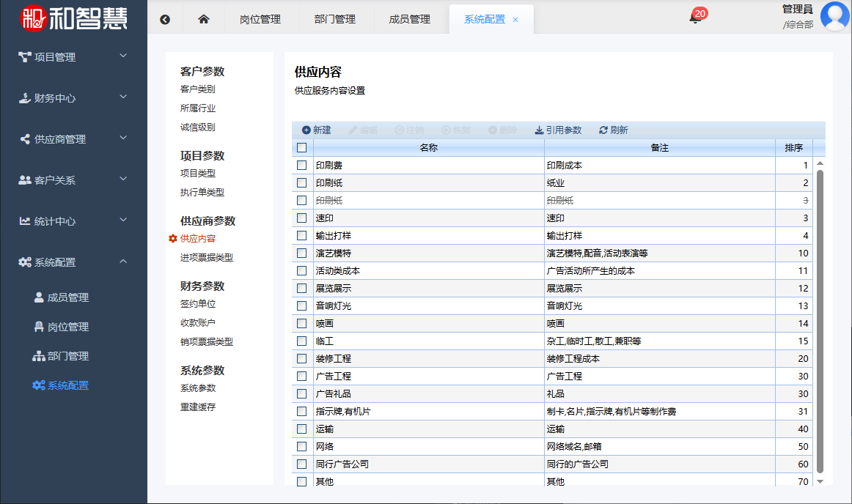The height and width of the screenshot is (504, 852).
Task: Expand the 项目管理 sidebar menu chevron
Action: (x=123, y=56)
